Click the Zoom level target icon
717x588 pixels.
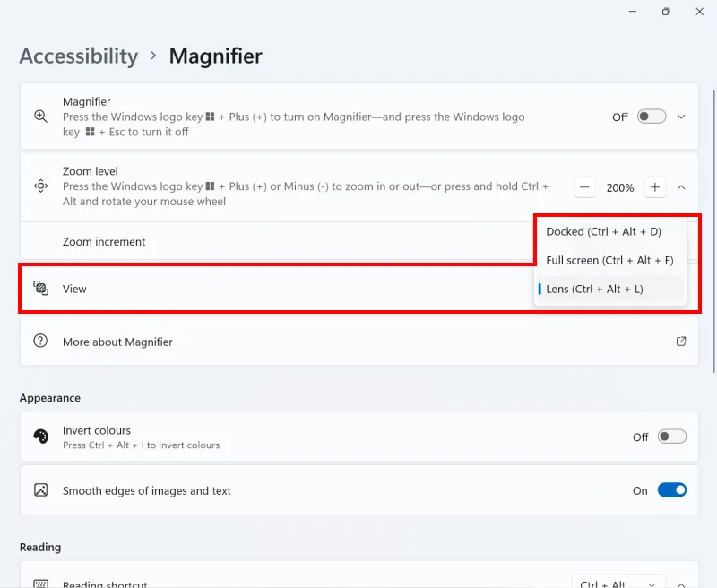pos(40,186)
